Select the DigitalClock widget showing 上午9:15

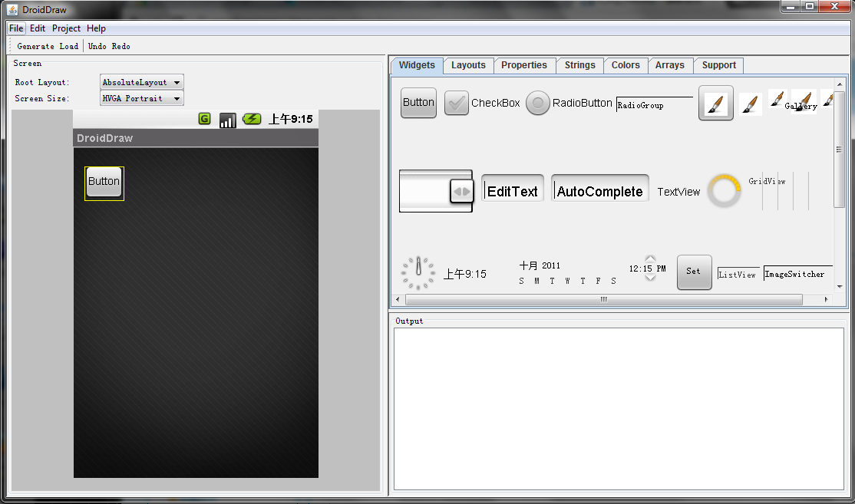tap(464, 274)
